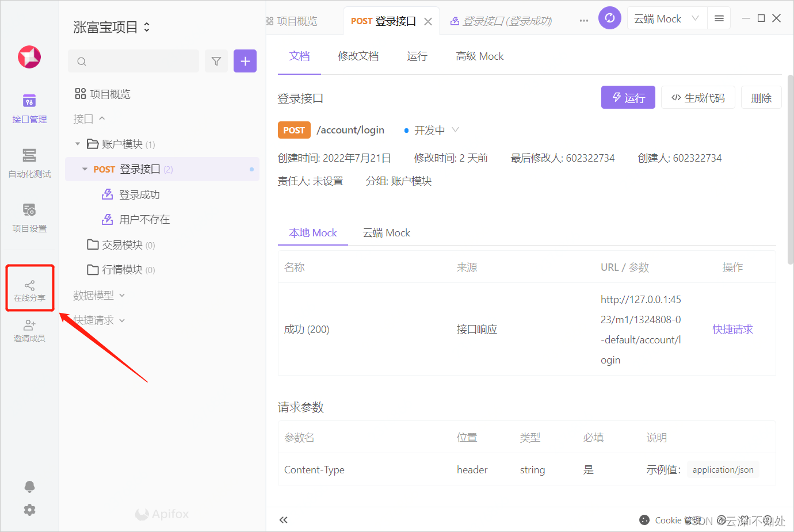Open 邀请成员 to invite members
Viewport: 794px width, 532px height.
29,331
